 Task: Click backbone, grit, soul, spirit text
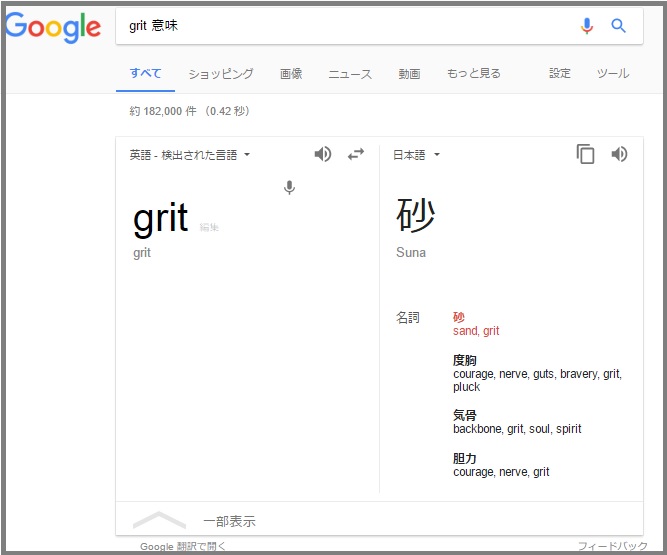point(517,429)
